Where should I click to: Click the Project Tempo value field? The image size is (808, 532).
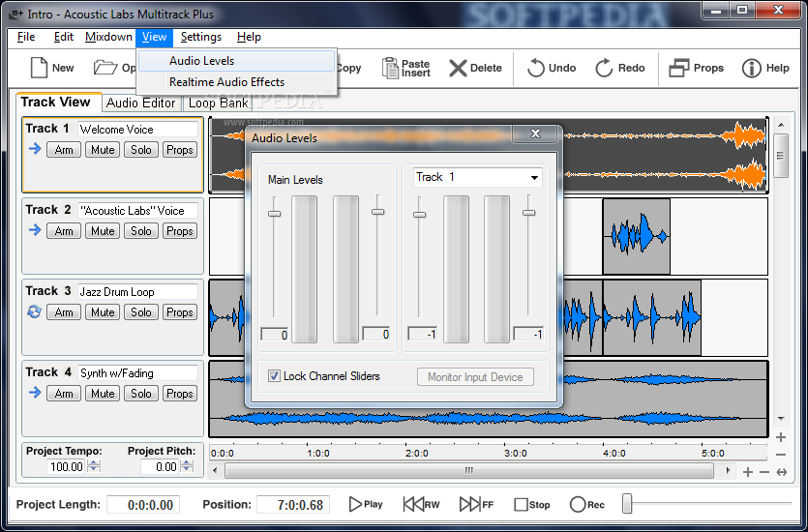click(67, 466)
